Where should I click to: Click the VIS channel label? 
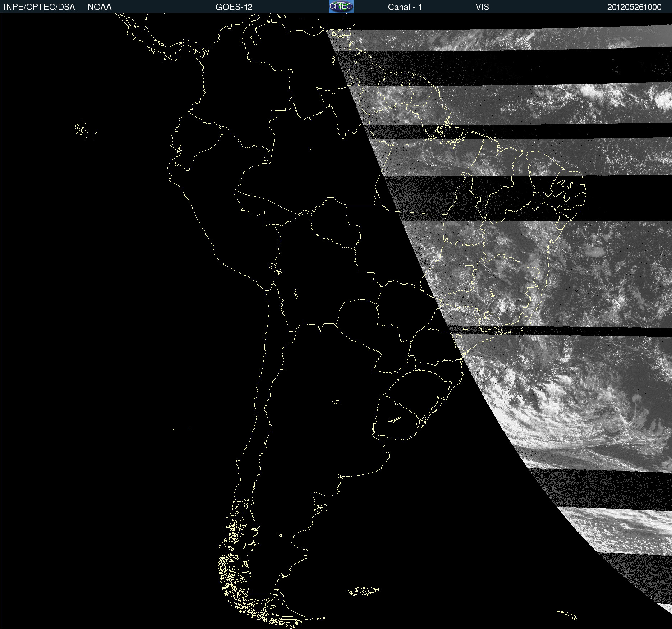[x=482, y=7]
